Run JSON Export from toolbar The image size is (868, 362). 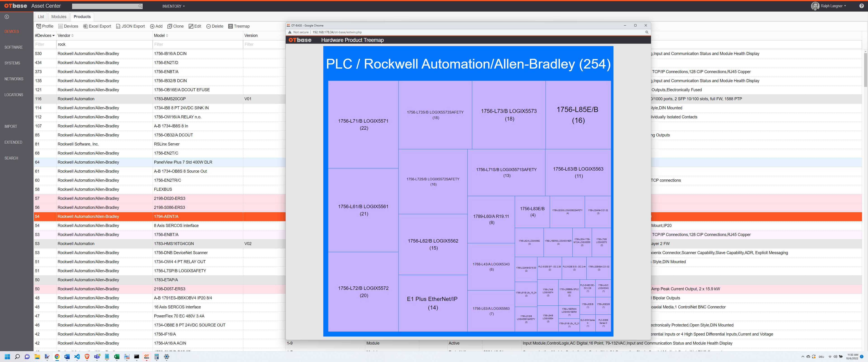click(130, 26)
